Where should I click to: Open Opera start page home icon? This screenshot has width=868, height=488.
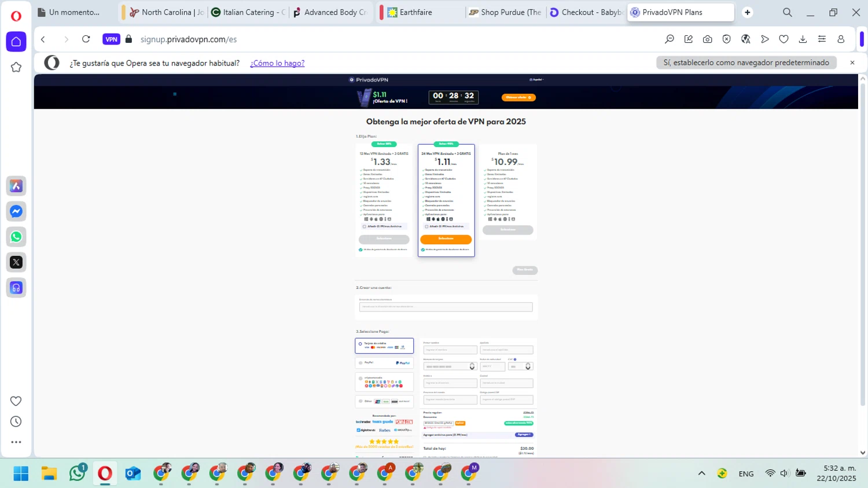click(16, 42)
